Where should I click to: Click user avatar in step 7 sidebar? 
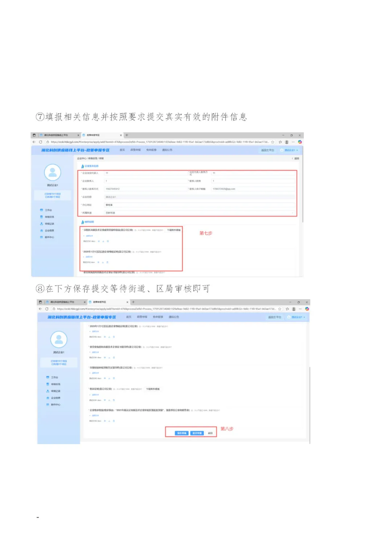pyautogui.click(x=53, y=172)
